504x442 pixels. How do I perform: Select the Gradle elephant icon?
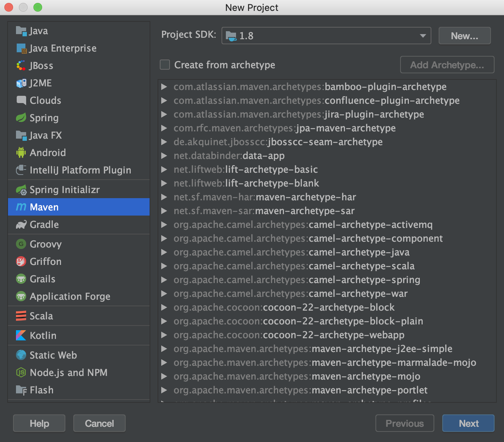coord(21,225)
